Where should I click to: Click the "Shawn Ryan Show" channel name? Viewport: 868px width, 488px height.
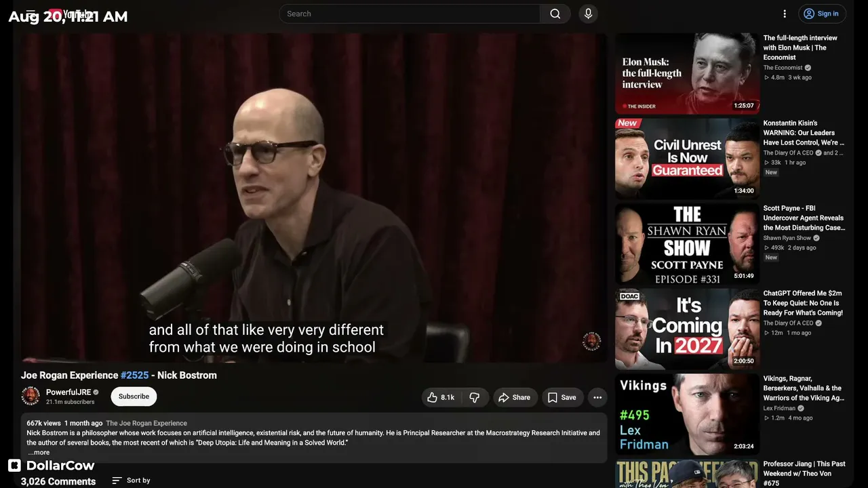pyautogui.click(x=787, y=239)
